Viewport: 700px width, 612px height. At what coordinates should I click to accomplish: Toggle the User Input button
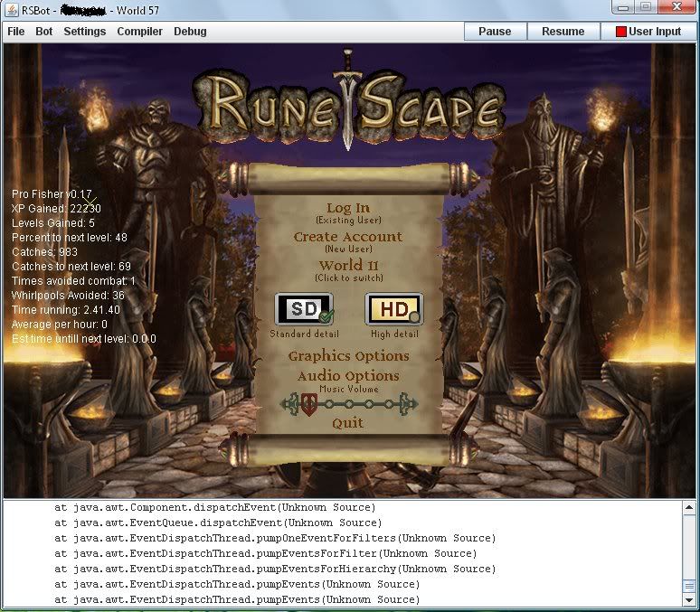point(648,32)
